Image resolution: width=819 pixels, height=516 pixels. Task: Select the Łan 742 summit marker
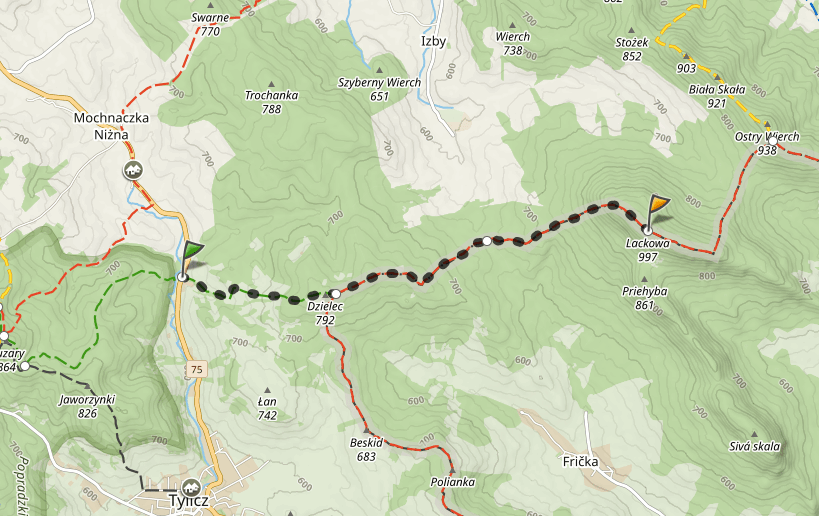[267, 390]
